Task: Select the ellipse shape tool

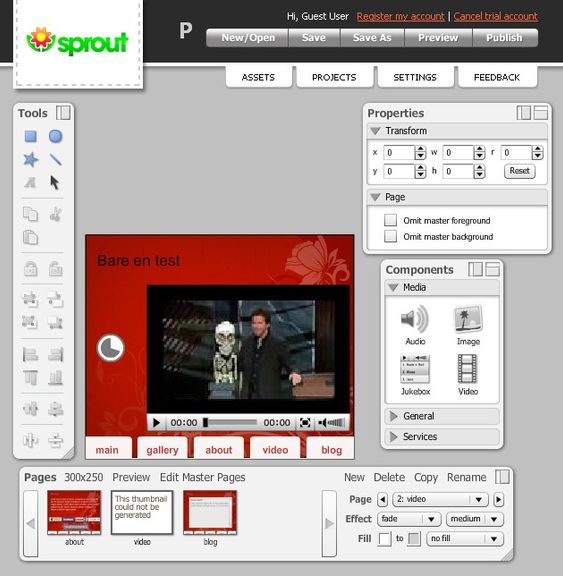Action: [55, 136]
